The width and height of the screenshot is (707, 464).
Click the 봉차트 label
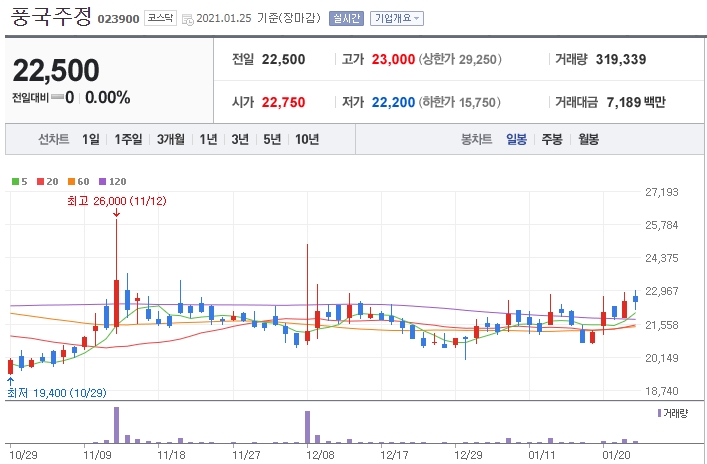point(476,139)
